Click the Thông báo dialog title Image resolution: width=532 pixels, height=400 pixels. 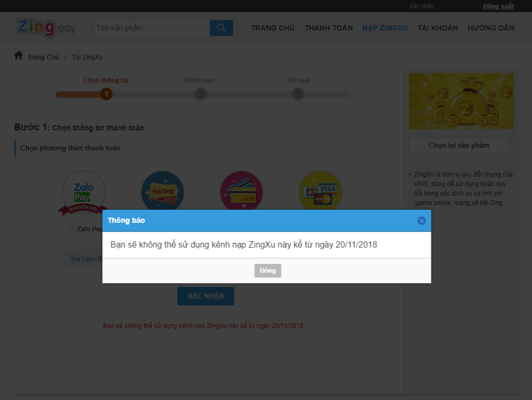click(x=126, y=220)
